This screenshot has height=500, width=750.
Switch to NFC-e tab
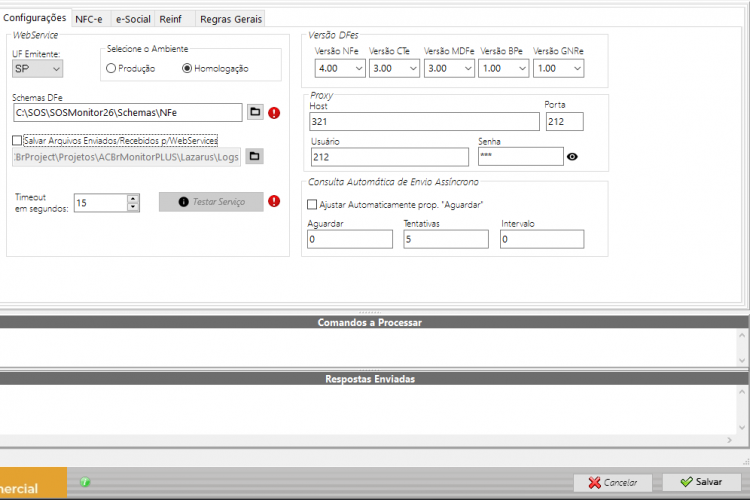pos(89,19)
